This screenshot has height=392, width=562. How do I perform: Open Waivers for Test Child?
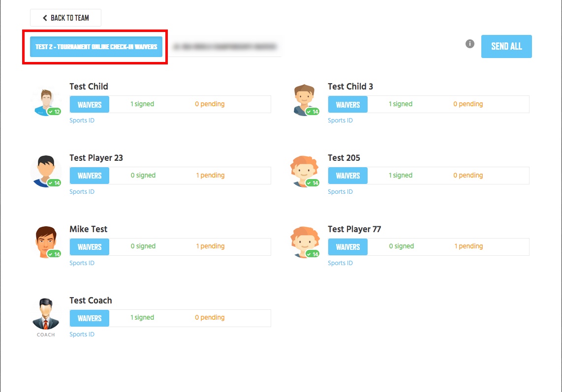tap(89, 105)
